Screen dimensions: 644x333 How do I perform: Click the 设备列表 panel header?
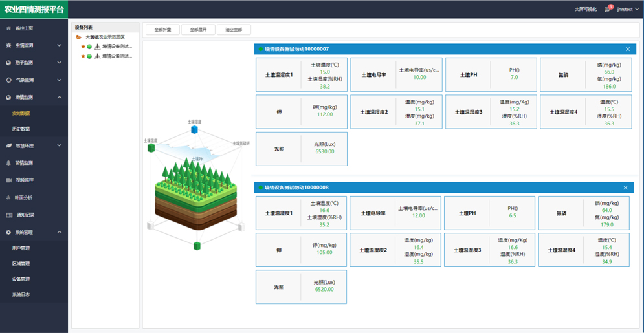tap(105, 27)
